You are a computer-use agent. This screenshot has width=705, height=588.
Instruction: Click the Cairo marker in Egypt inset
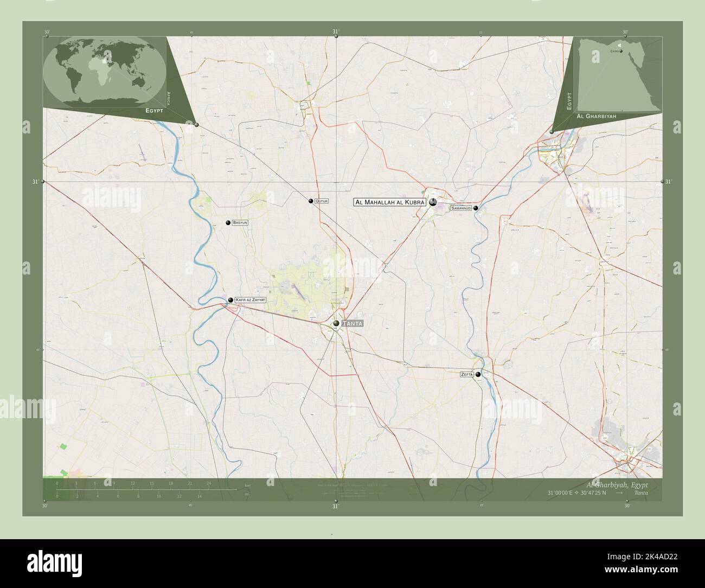click(621, 52)
